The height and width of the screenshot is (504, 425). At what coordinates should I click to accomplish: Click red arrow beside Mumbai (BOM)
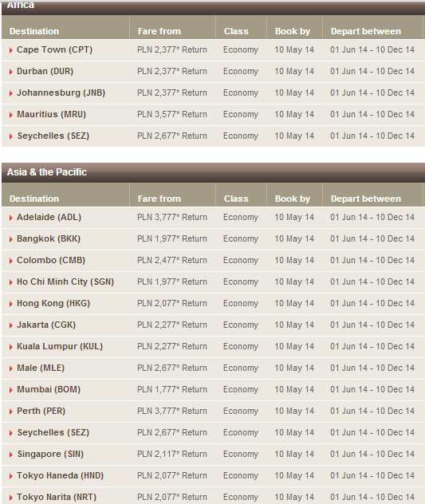10,390
